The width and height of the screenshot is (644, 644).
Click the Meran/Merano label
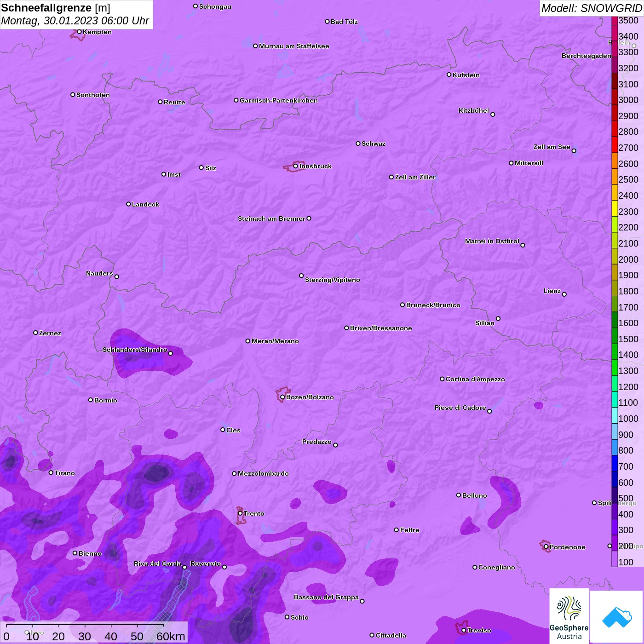pyautogui.click(x=275, y=341)
